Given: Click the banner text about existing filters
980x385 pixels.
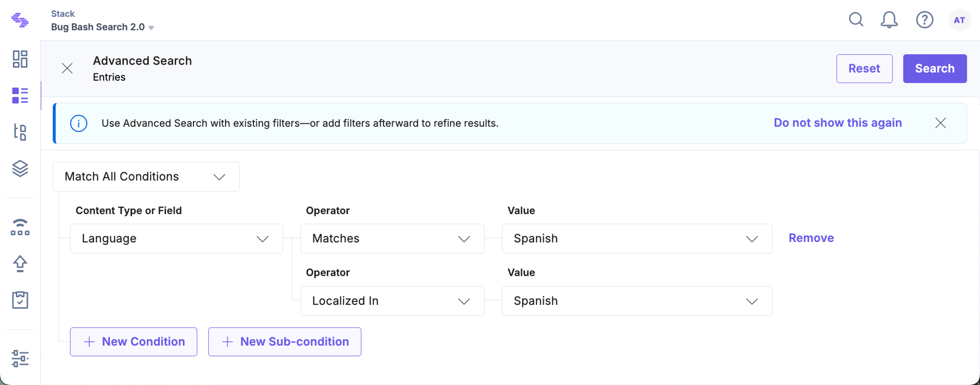Looking at the screenshot, I should coord(300,123).
